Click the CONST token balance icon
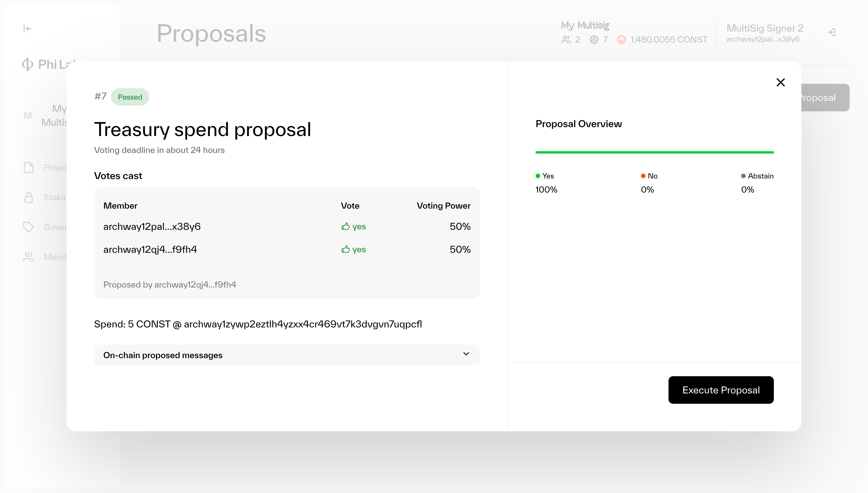Viewport: 868px width, 493px height. click(x=621, y=40)
